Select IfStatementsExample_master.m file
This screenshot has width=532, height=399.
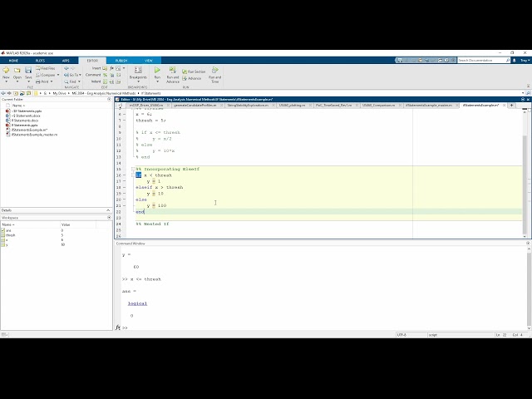[x=34, y=135]
